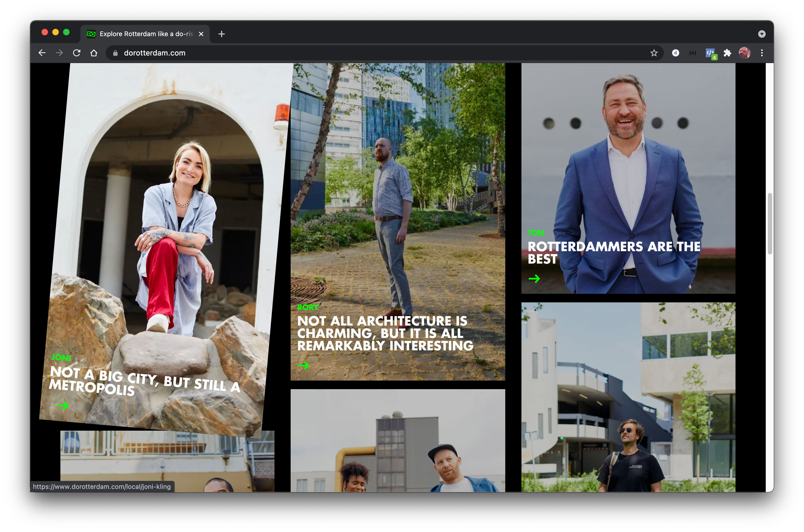Click the browser back arrow
The height and width of the screenshot is (532, 804).
tap(42, 53)
